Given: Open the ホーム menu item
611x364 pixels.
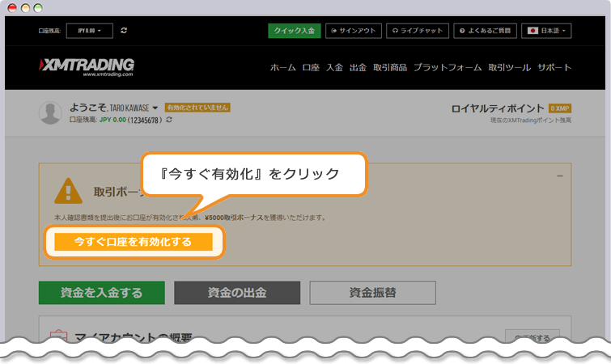Looking at the screenshot, I should click(x=282, y=68).
